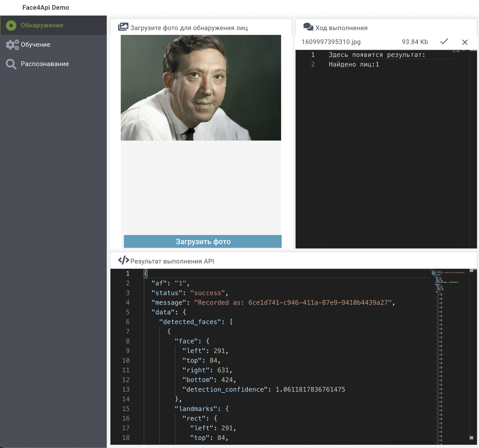Click the Ход выполнения heading
This screenshot has height=448, width=479.
point(341,28)
